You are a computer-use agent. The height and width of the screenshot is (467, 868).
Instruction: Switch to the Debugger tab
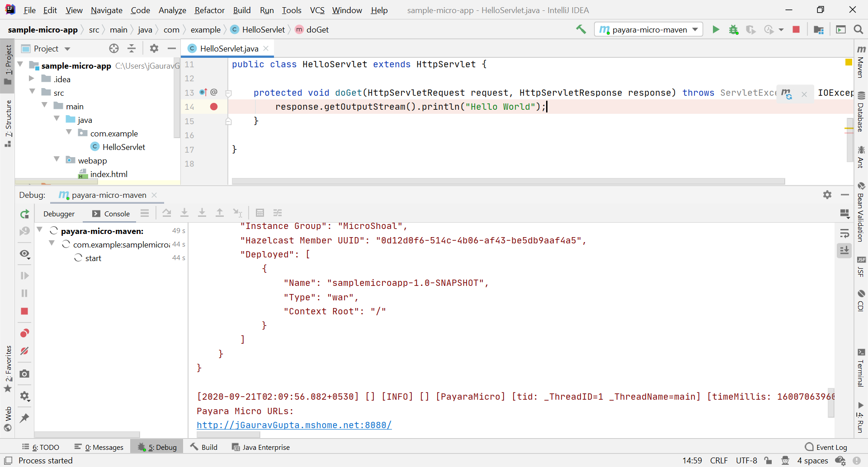point(59,214)
